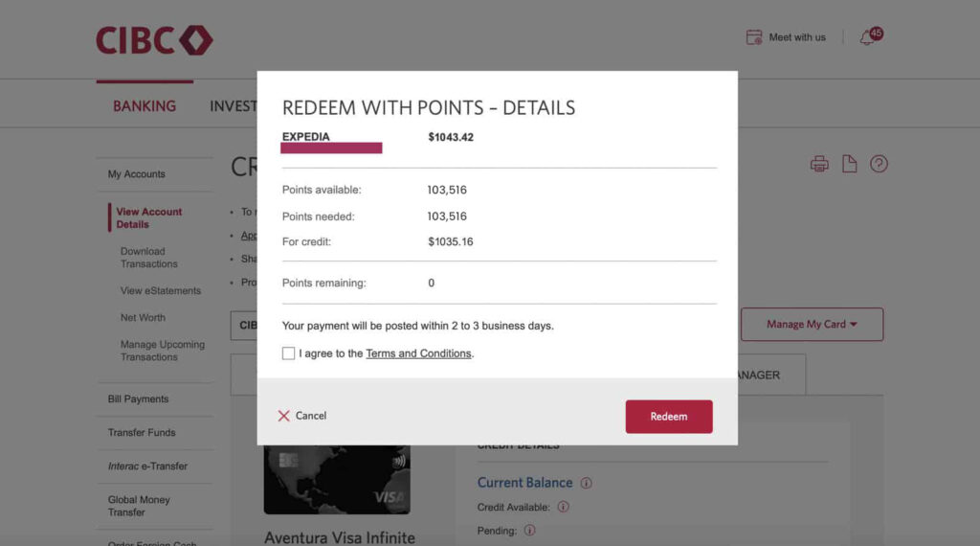Click the print icon

pyautogui.click(x=819, y=164)
